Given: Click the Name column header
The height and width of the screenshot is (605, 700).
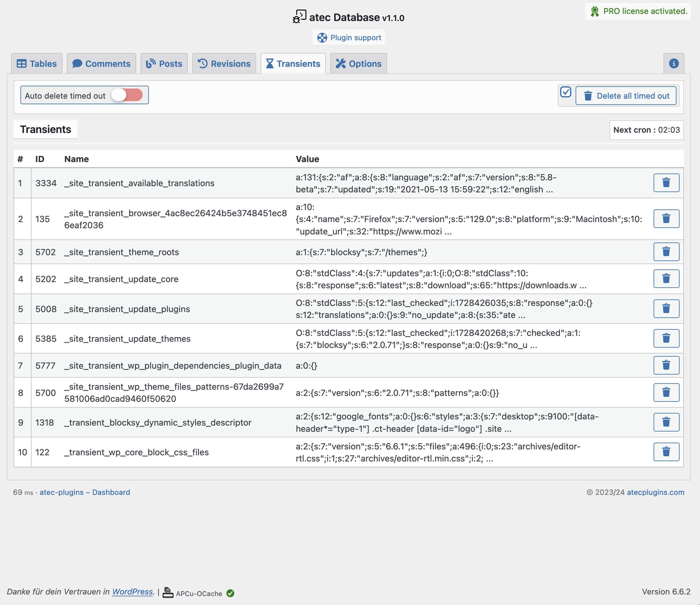Looking at the screenshot, I should (x=77, y=159).
